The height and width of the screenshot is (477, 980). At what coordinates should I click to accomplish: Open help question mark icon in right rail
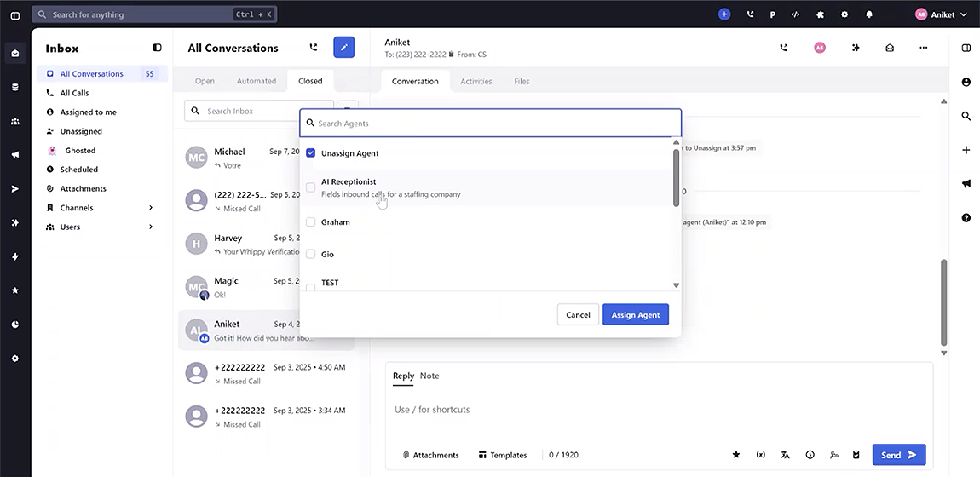[966, 218]
